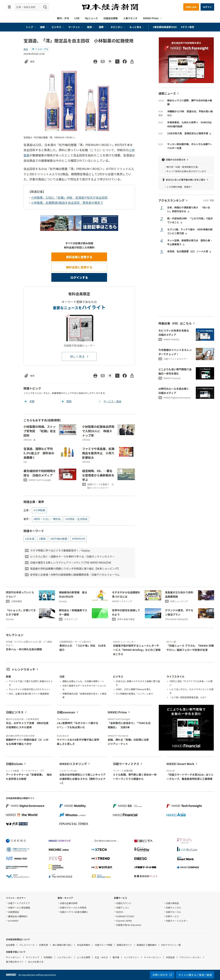Screen dimensions: 220x980
Task: Open the NIKKEI Asia logo link
Action: click(x=176, y=815)
